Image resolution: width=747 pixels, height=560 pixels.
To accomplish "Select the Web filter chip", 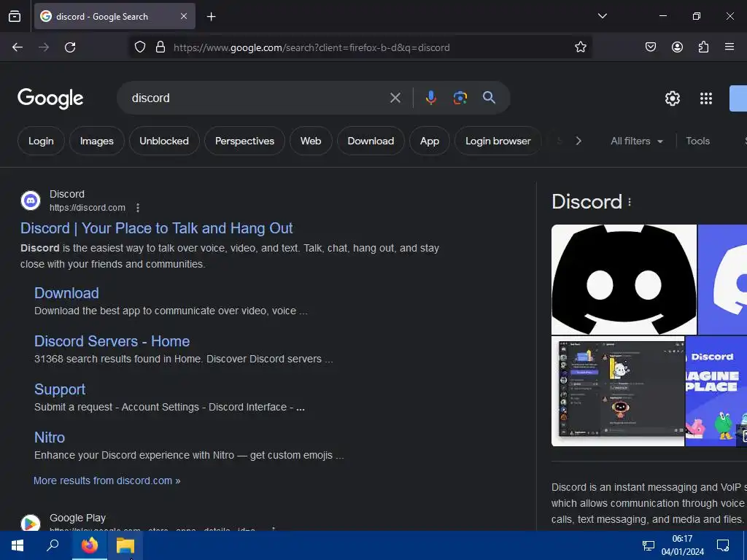I will click(311, 141).
